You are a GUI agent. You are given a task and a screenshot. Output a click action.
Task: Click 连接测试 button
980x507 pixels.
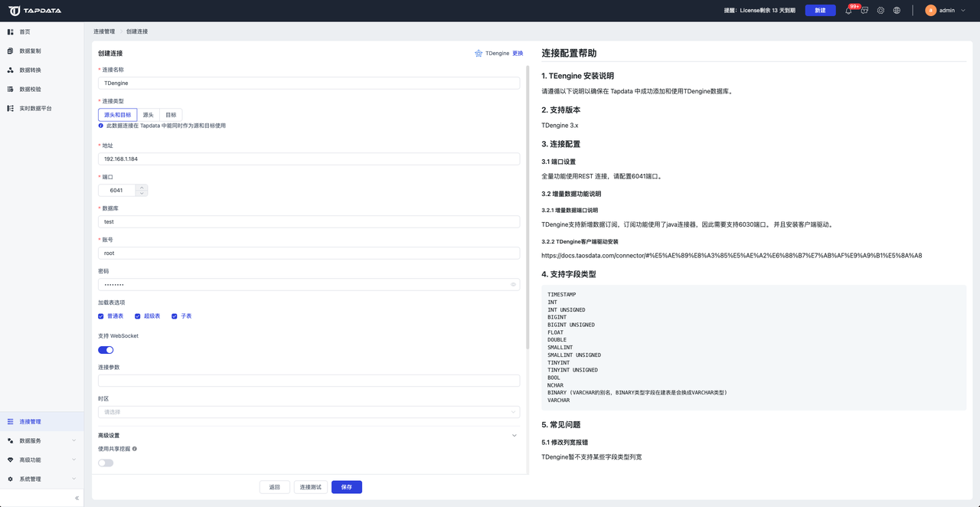click(x=311, y=487)
